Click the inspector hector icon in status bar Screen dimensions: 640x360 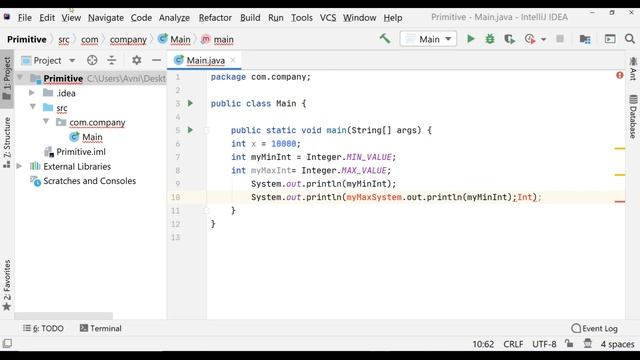click(x=587, y=344)
